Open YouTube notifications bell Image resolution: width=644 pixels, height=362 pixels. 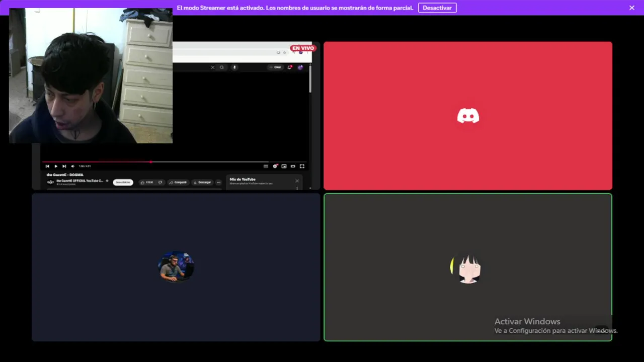point(290,67)
